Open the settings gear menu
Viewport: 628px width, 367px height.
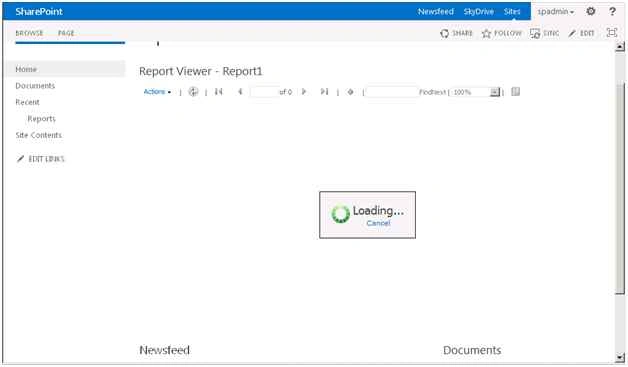(591, 11)
